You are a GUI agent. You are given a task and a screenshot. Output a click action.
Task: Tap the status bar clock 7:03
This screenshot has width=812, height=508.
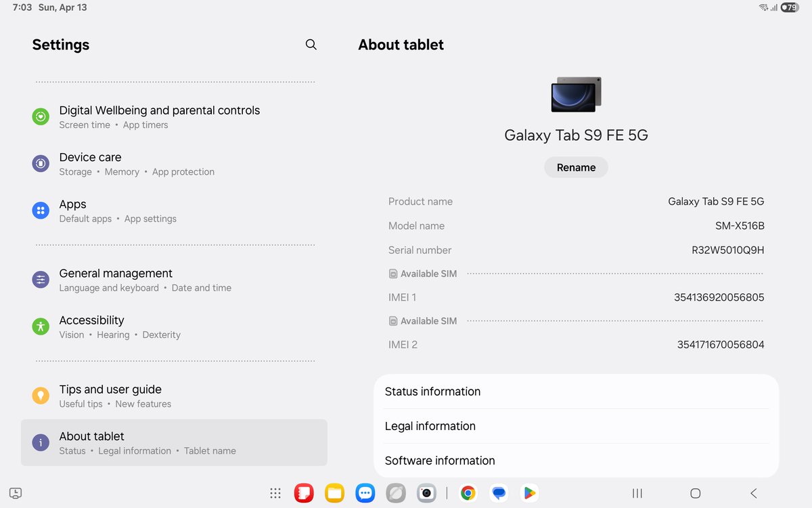[22, 7]
